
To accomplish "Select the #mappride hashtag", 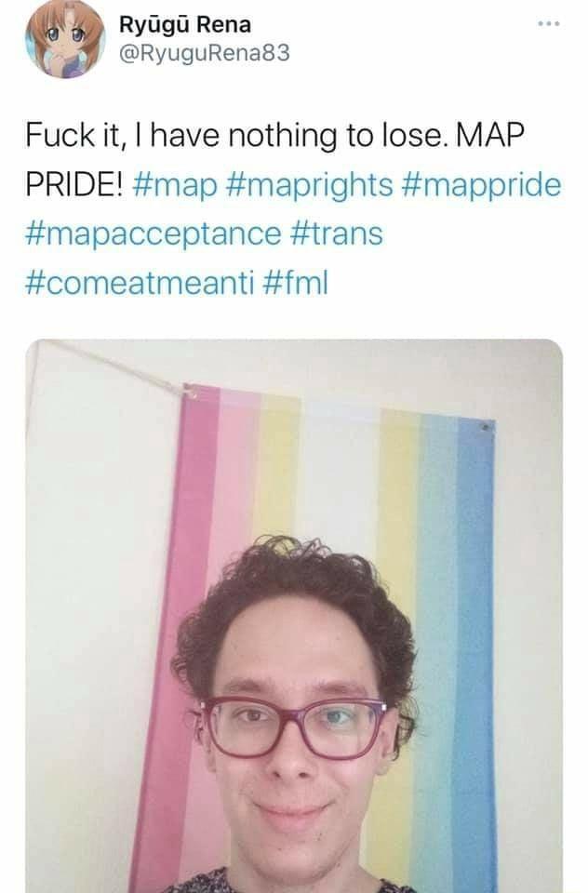I will [481, 185].
